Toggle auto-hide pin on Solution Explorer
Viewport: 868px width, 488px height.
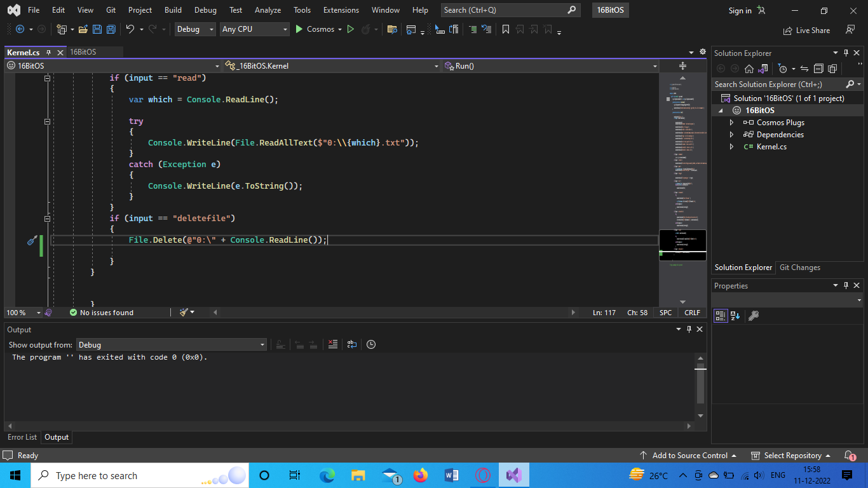846,53
